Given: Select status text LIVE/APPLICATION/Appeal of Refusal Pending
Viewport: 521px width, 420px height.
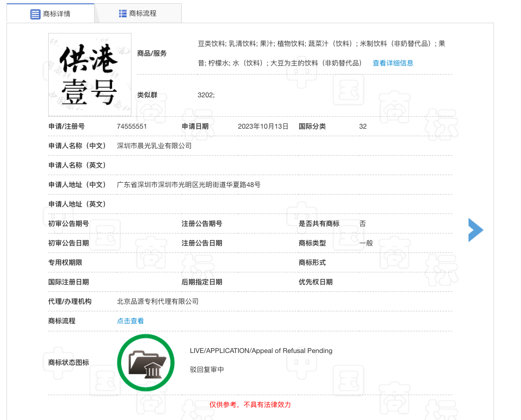Looking at the screenshot, I should 261,351.
